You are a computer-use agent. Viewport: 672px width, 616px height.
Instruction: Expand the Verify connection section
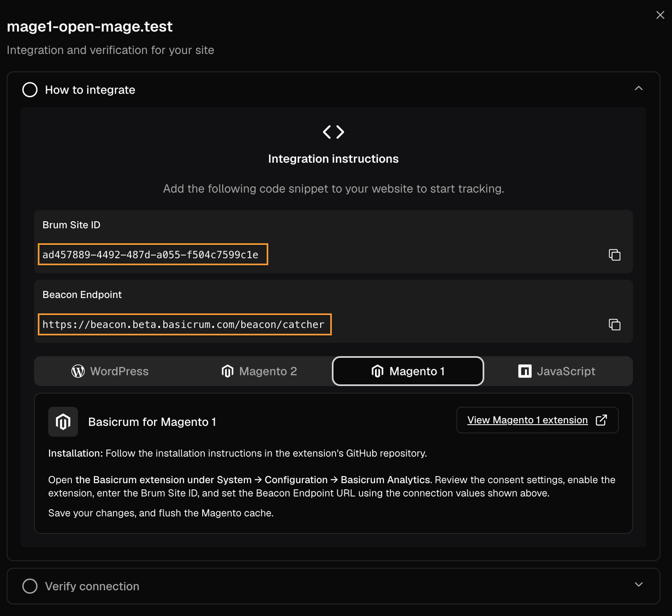point(639,584)
